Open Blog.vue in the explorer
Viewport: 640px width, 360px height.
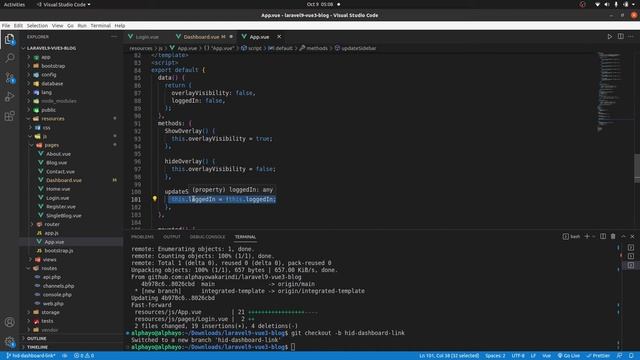pyautogui.click(x=56, y=163)
